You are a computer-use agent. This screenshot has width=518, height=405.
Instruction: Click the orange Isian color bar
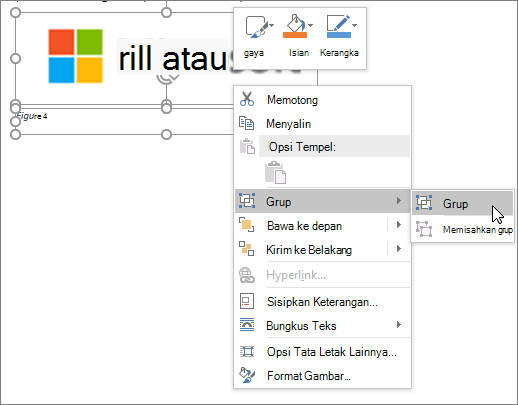tap(295, 35)
